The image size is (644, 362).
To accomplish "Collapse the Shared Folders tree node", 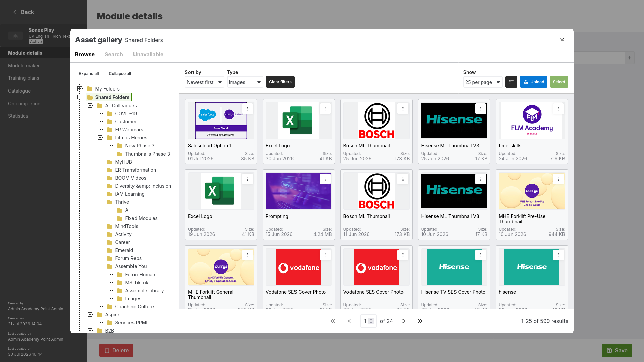I will pyautogui.click(x=80, y=97).
